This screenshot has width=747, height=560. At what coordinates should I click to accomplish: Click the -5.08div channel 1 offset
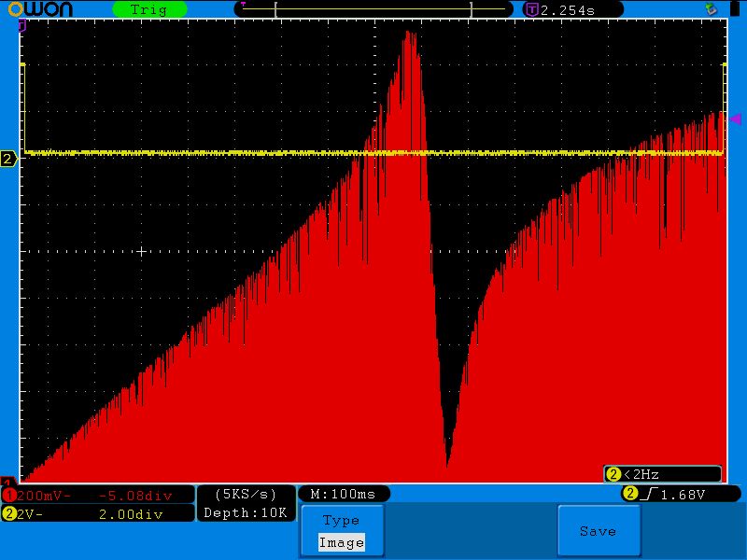pyautogui.click(x=135, y=496)
